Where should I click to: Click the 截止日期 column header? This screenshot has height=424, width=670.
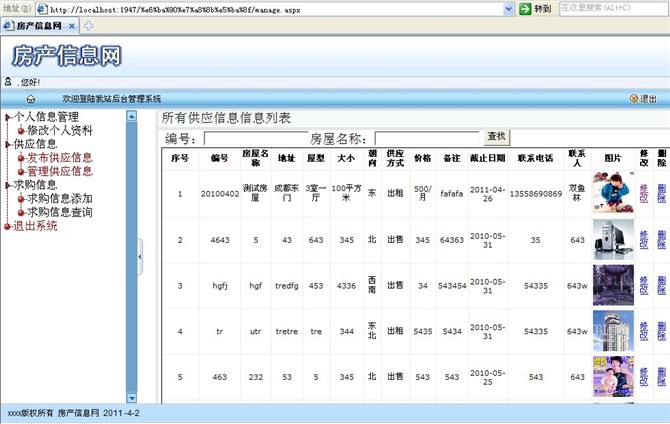tap(488, 158)
